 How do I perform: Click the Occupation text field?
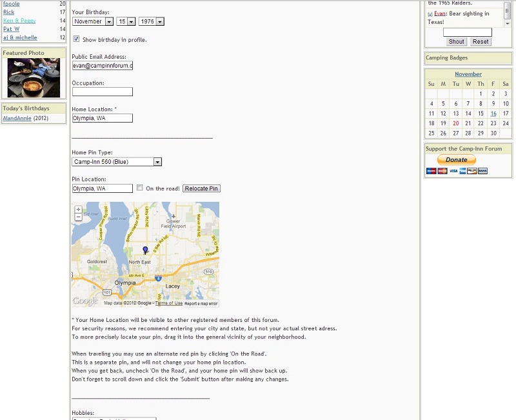(x=102, y=92)
